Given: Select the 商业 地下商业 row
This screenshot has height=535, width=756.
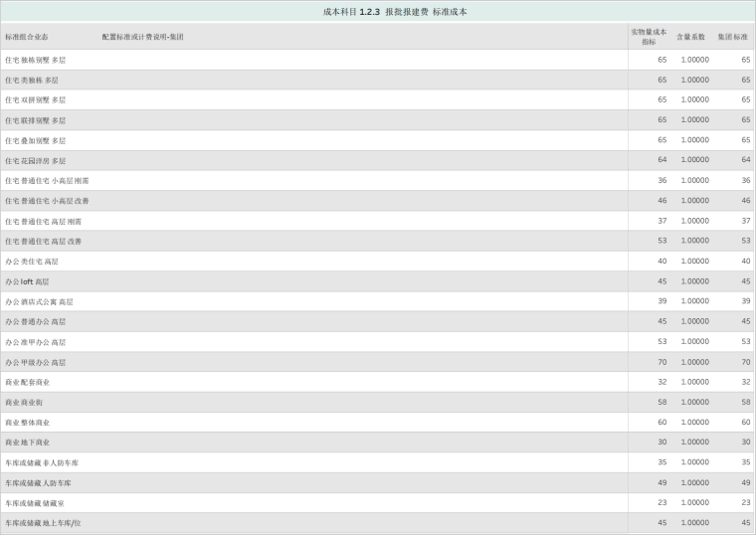Looking at the screenshot, I should (27, 443).
